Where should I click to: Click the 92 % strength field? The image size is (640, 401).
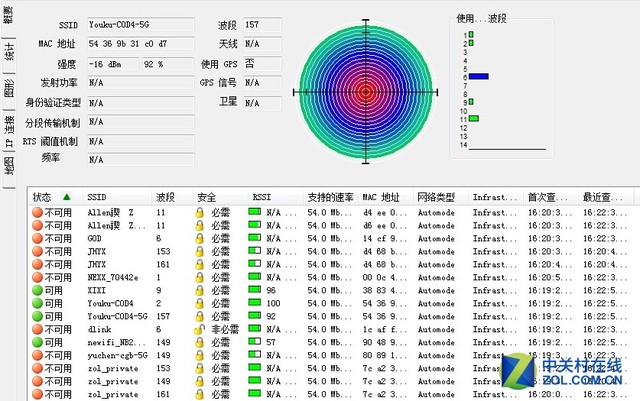168,64
